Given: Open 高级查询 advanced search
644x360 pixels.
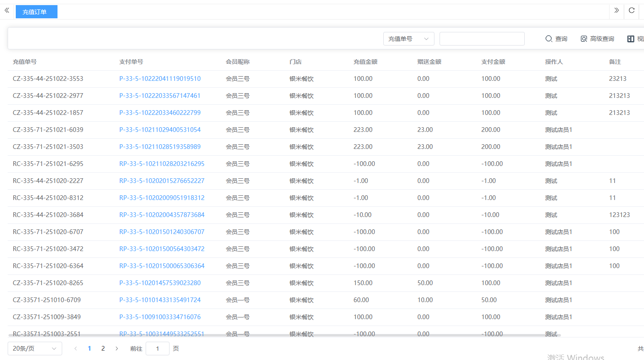Looking at the screenshot, I should point(597,39).
